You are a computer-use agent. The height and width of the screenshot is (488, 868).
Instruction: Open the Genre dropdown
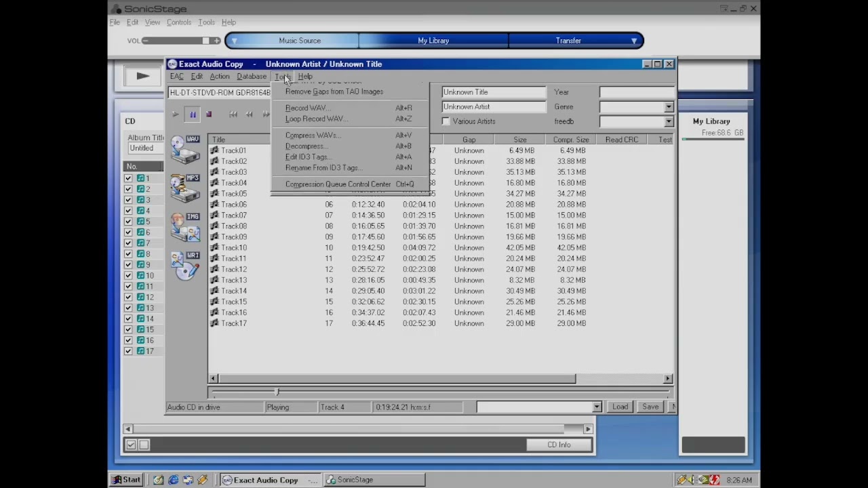click(669, 107)
